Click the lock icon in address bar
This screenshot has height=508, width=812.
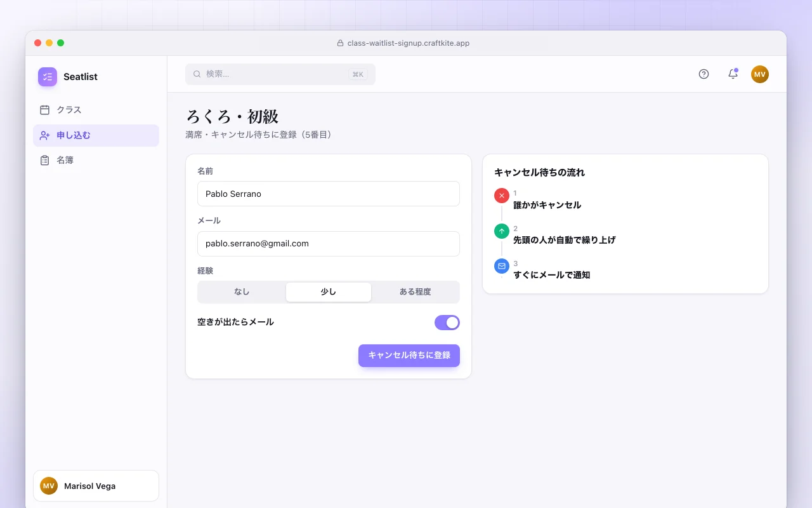tap(340, 43)
